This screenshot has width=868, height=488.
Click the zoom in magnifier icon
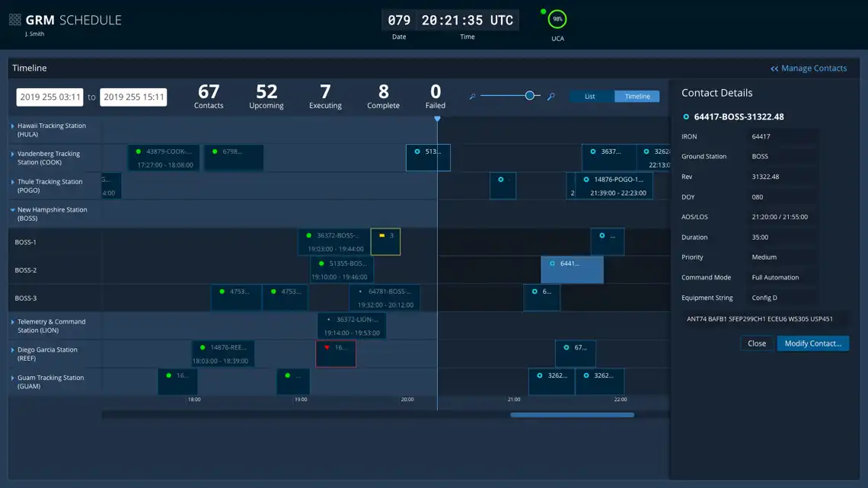point(550,96)
